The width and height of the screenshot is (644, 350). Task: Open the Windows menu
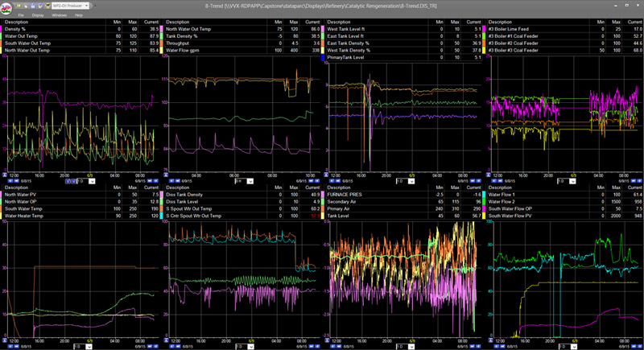coord(59,15)
